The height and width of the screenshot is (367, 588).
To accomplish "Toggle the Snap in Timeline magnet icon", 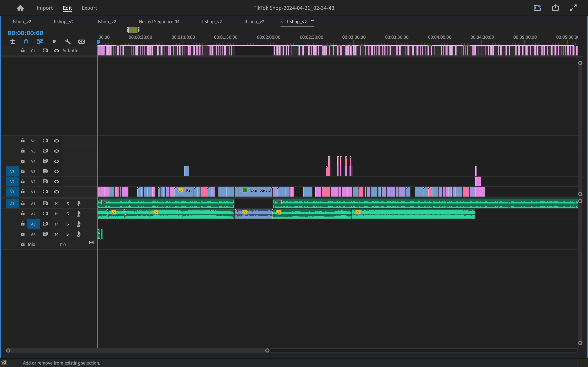I will coord(26,42).
